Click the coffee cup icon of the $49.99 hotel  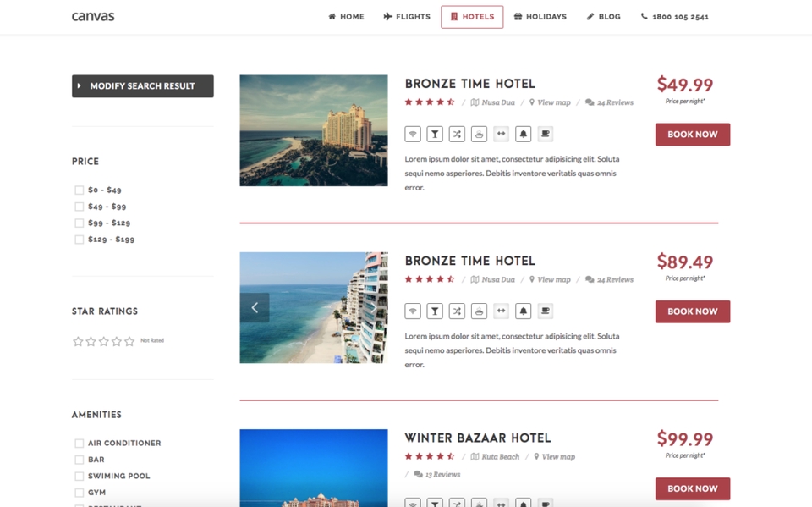[x=546, y=135]
